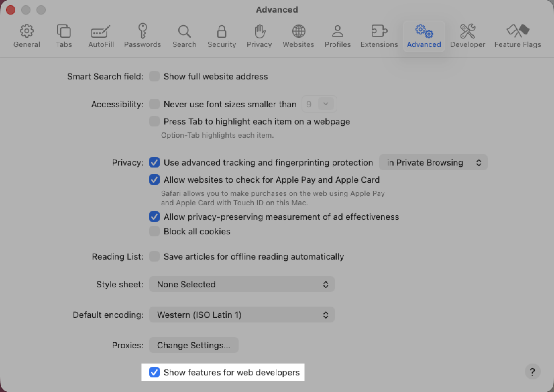Open the Tabs settings pane
554x392 pixels.
click(x=64, y=36)
